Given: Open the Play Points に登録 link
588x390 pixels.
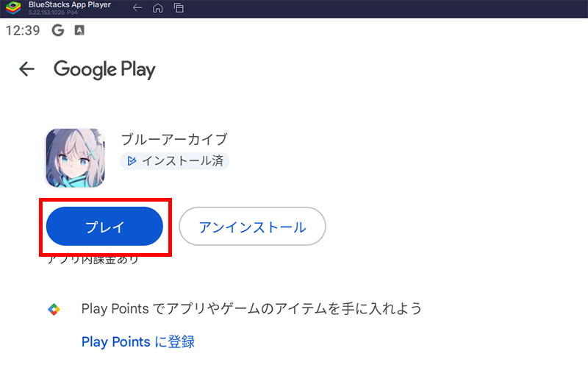Looking at the screenshot, I should tap(137, 342).
